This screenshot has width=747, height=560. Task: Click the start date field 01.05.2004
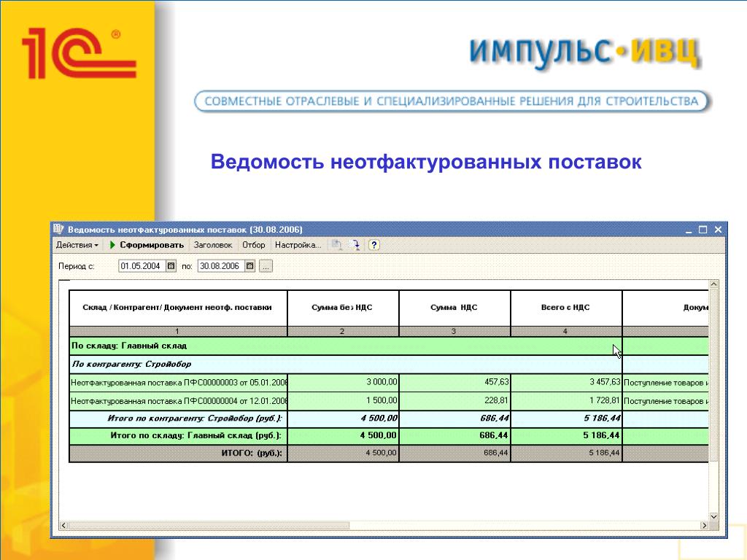click(142, 266)
